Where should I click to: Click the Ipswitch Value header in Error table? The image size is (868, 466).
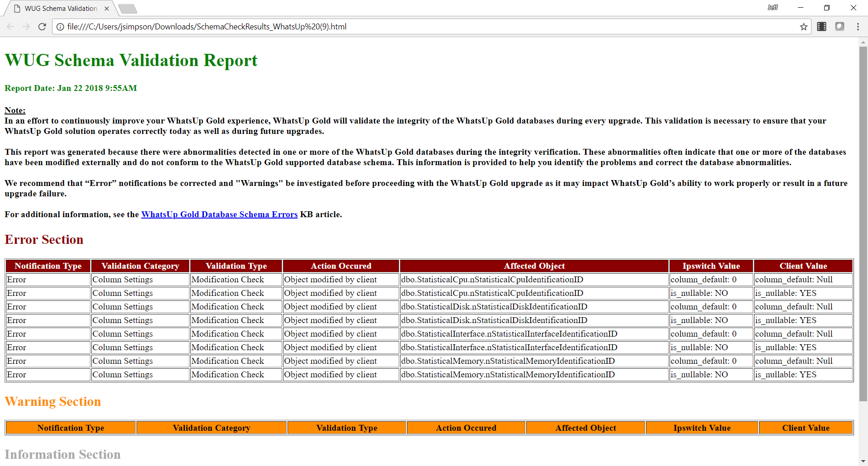[711, 266]
